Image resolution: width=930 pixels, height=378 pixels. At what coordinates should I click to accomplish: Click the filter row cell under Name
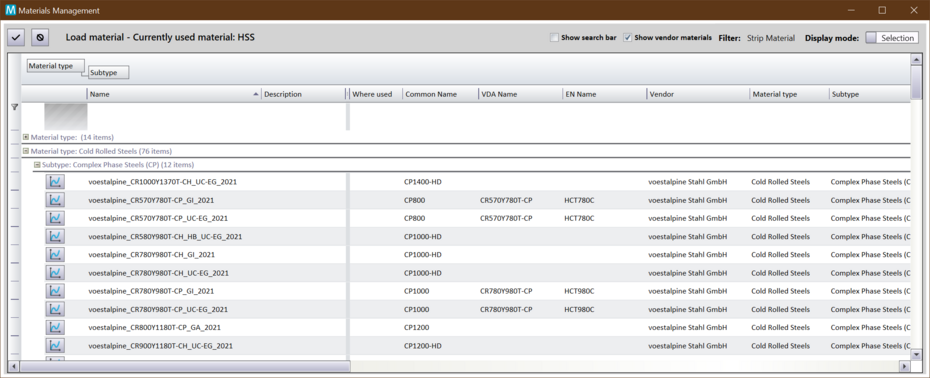tap(174, 116)
